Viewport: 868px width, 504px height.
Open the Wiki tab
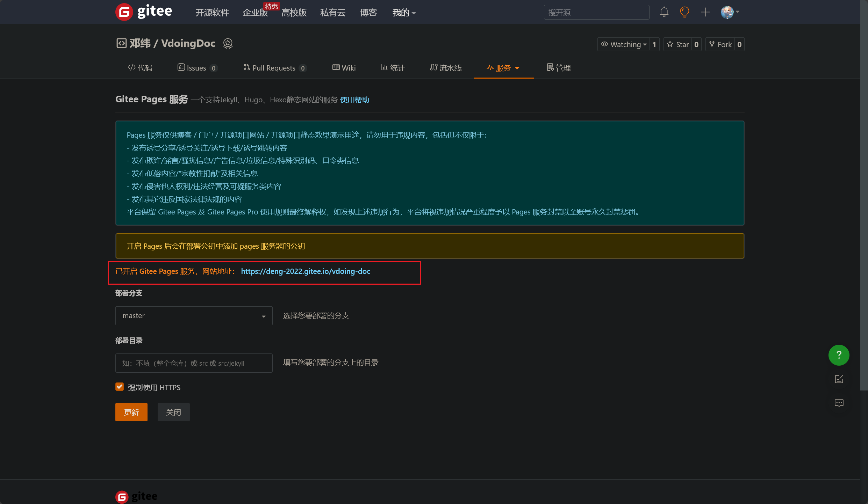[x=344, y=68]
